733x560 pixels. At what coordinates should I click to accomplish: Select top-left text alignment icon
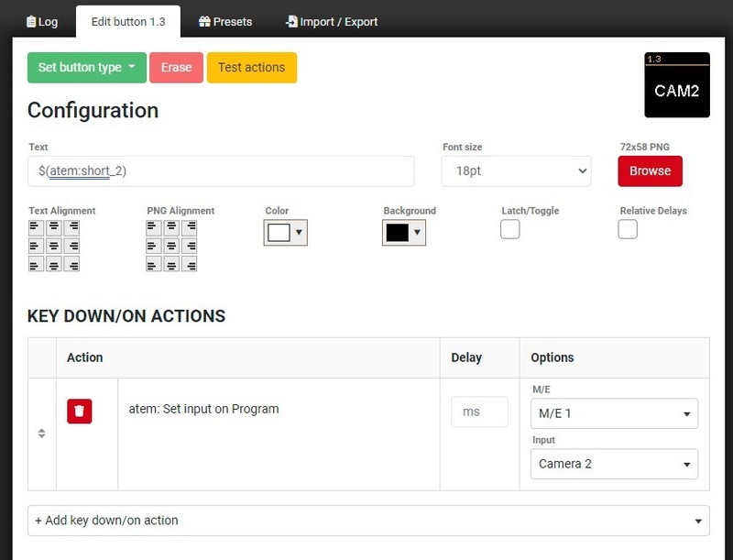[36, 226]
